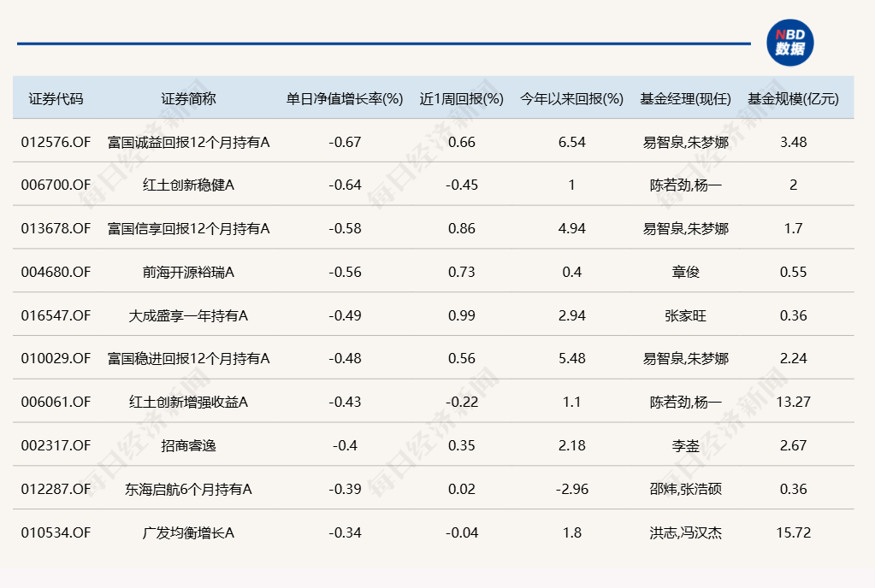Open the 红土创新稳健A fund name
The image size is (875, 588).
click(x=188, y=185)
